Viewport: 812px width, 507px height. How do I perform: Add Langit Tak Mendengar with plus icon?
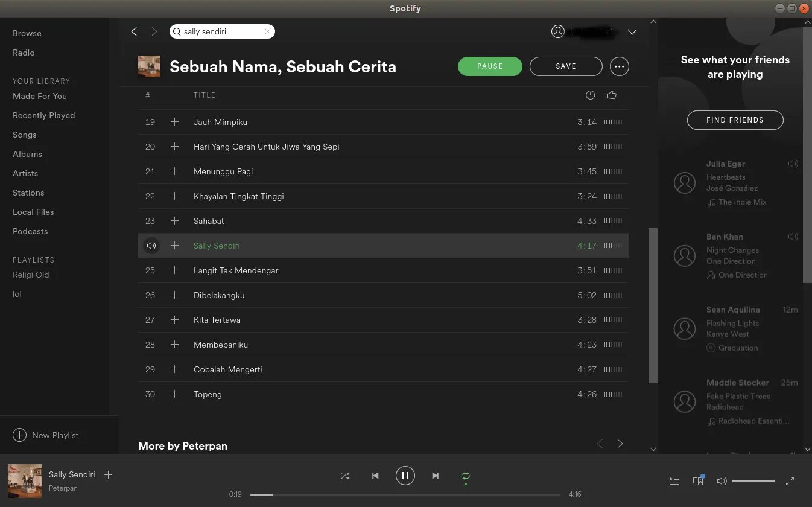pos(174,270)
